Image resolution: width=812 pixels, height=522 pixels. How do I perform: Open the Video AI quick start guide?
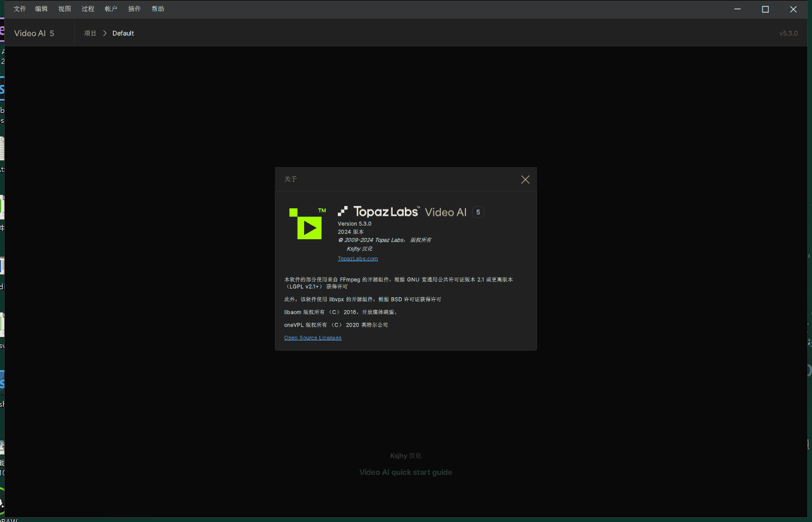point(405,473)
